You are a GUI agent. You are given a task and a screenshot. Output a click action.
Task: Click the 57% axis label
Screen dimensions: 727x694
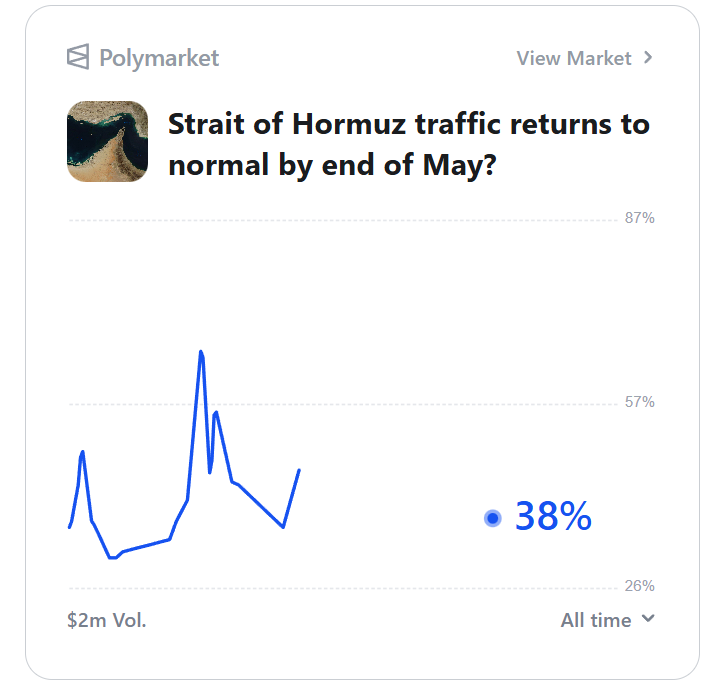(x=639, y=402)
